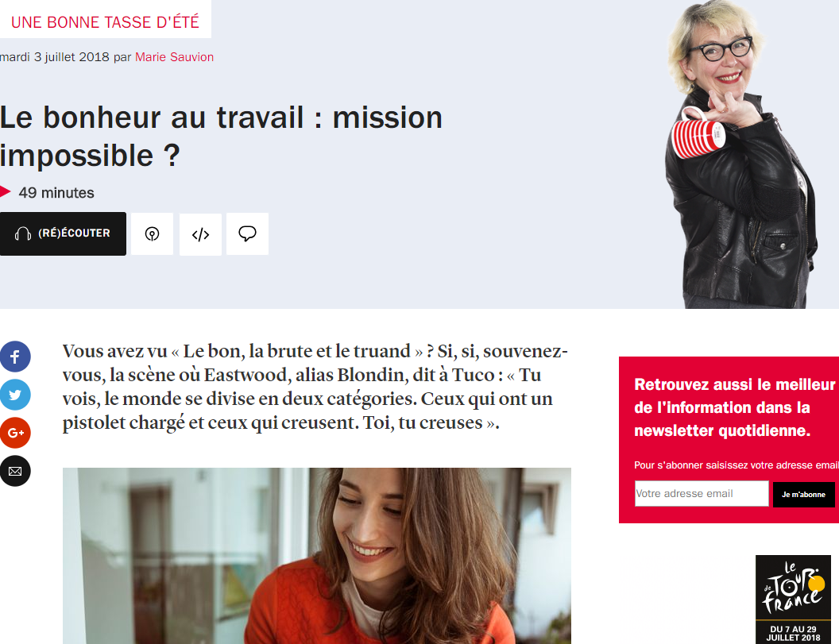Get the embed code icon
Viewport: 839px width, 644px height.
200,233
